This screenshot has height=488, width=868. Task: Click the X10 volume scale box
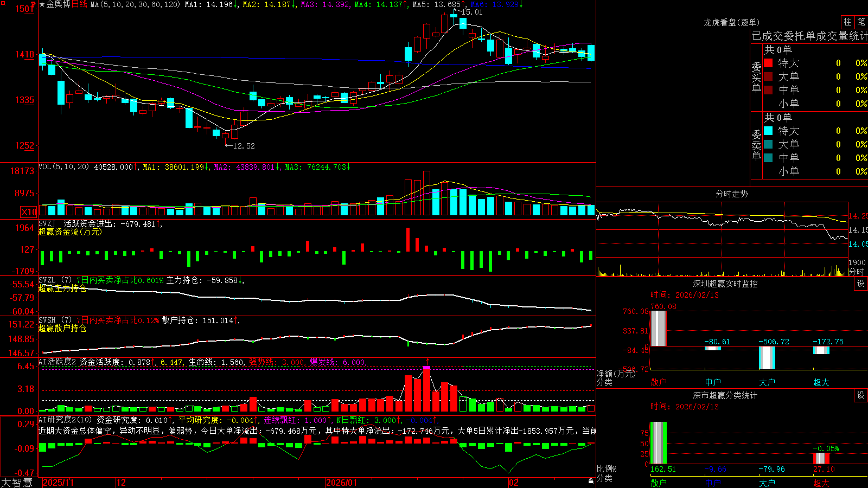click(x=29, y=212)
